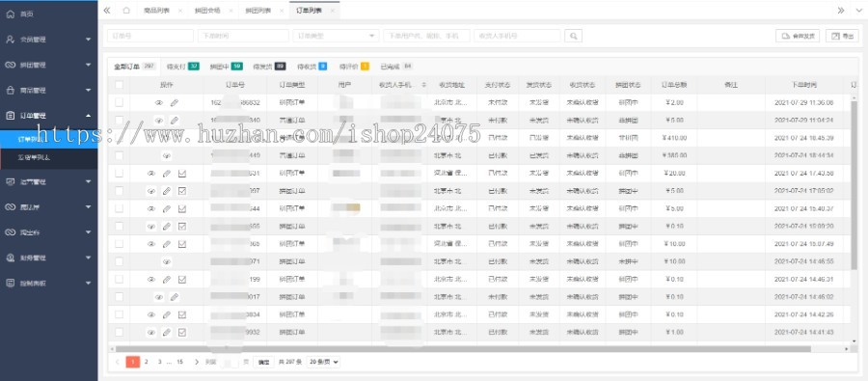This screenshot has height=381, width=868.
Task: View the ¥385.00 order placed at 18:44:54
Action: click(x=167, y=155)
